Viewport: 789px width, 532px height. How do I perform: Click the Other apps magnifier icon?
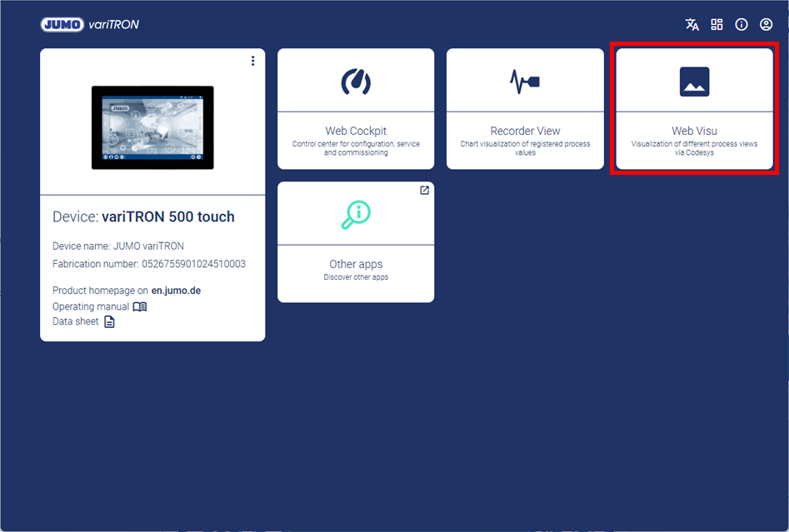[x=356, y=214]
